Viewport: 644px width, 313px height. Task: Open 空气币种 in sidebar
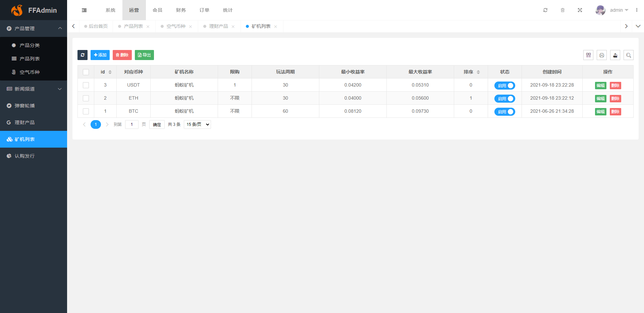(x=34, y=72)
